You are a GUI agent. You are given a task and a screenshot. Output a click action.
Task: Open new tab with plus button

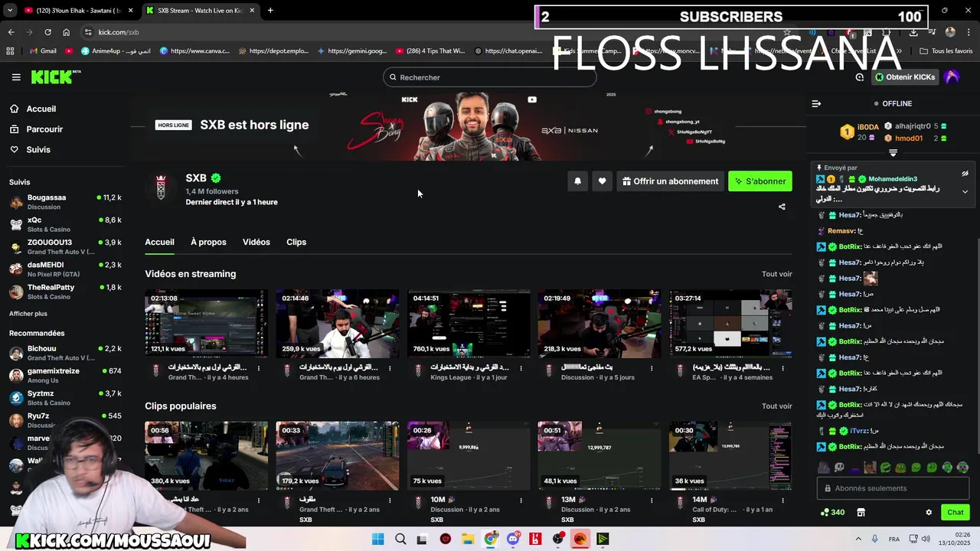pyautogui.click(x=270, y=11)
